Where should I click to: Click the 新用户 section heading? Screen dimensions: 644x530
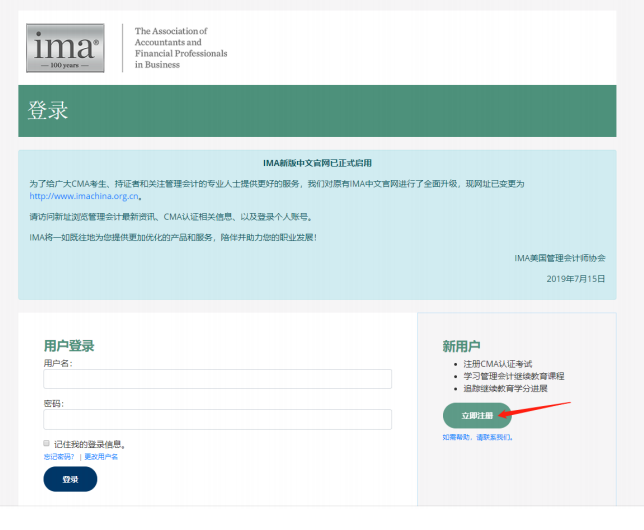[461, 346]
